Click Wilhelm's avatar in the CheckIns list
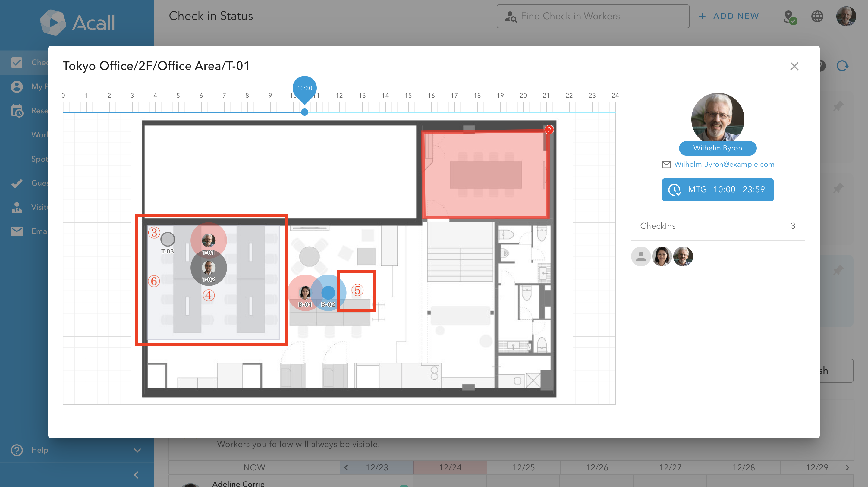This screenshot has width=868, height=487. pyautogui.click(x=683, y=256)
